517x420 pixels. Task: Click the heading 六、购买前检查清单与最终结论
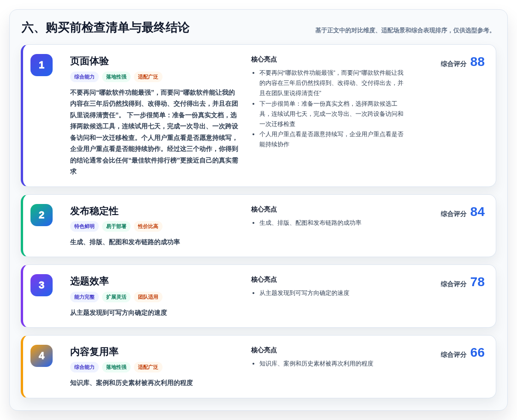coord(106,28)
